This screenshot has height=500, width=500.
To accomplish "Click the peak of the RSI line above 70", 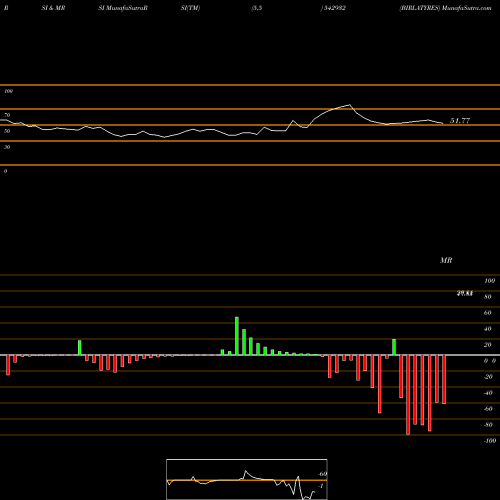I will [x=349, y=105].
